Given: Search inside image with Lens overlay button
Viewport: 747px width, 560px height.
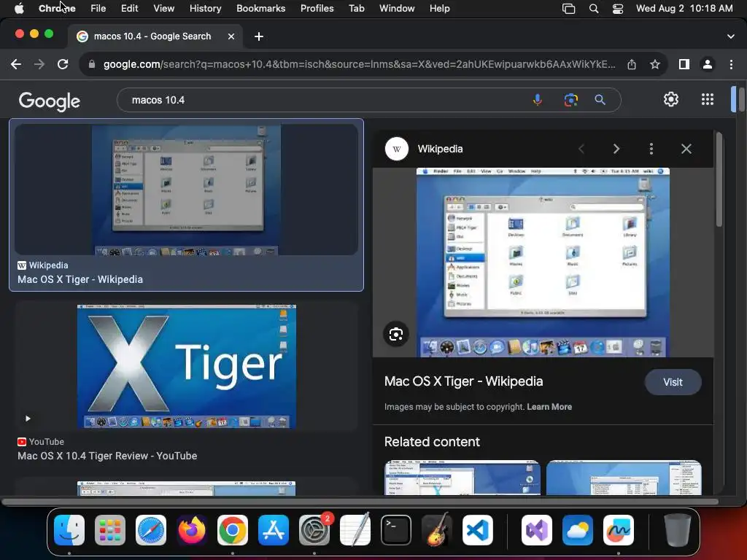Looking at the screenshot, I should coord(396,334).
